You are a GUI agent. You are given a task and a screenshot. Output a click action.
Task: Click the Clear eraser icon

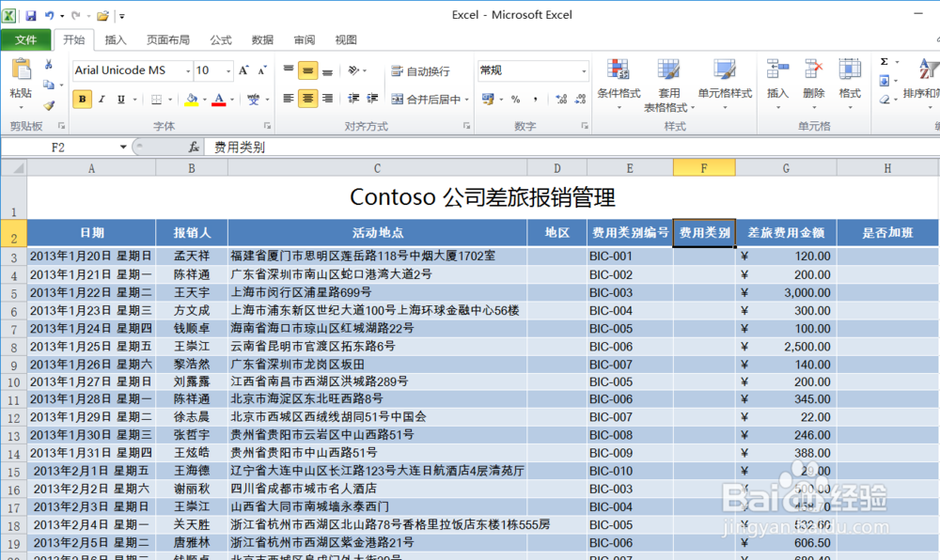pyautogui.click(x=885, y=100)
